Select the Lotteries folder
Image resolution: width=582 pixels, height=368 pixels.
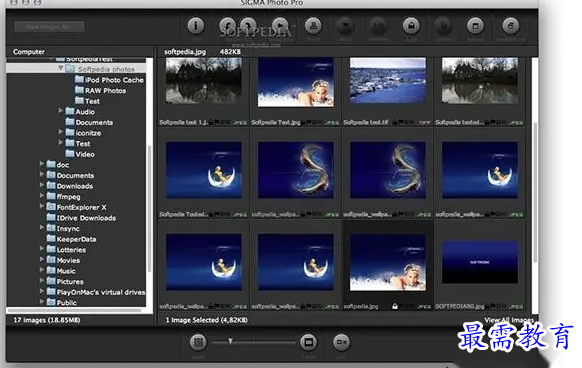71,250
